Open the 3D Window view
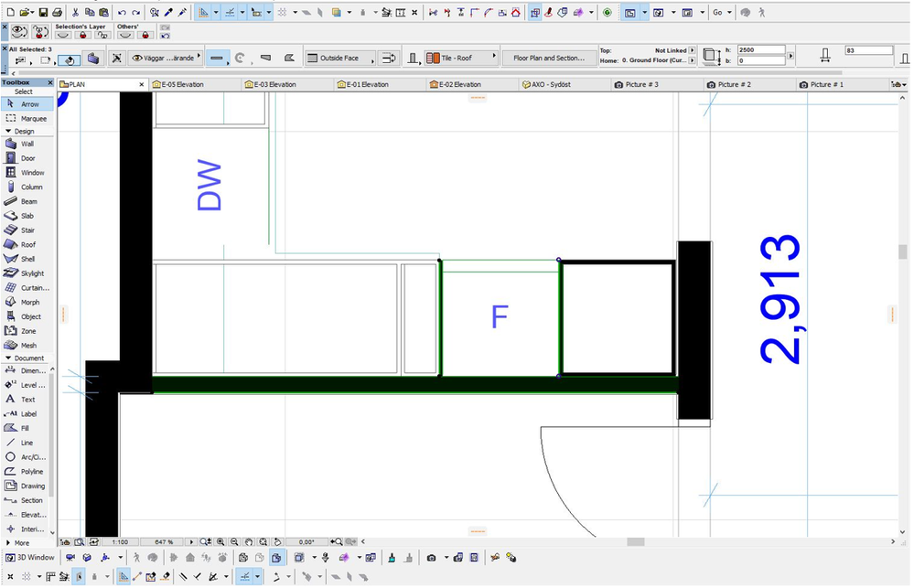 tap(30, 557)
